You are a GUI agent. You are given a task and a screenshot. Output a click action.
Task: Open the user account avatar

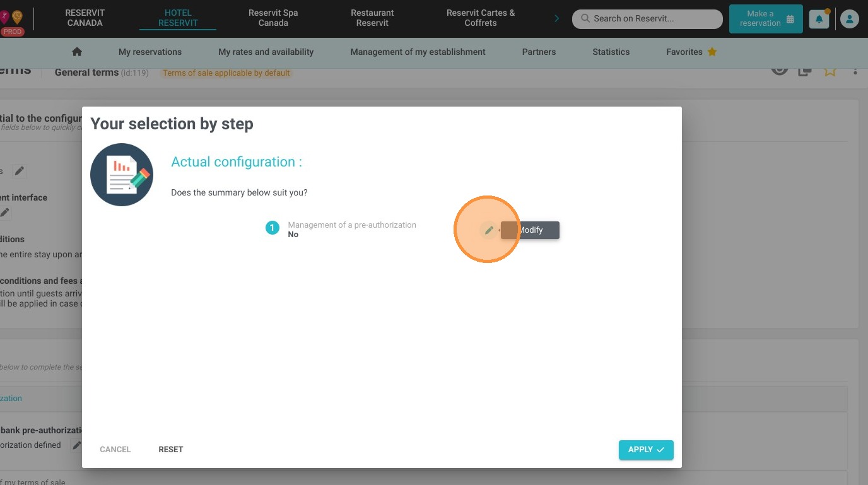click(x=850, y=19)
